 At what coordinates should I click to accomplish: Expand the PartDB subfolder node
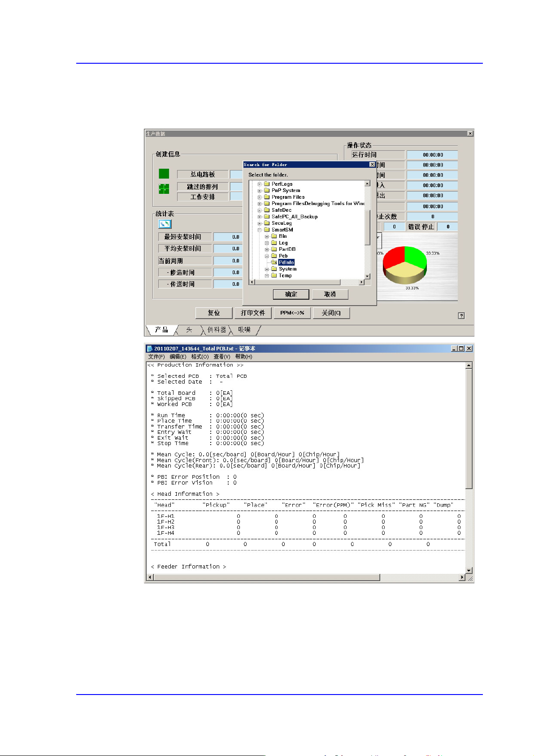pyautogui.click(x=267, y=249)
